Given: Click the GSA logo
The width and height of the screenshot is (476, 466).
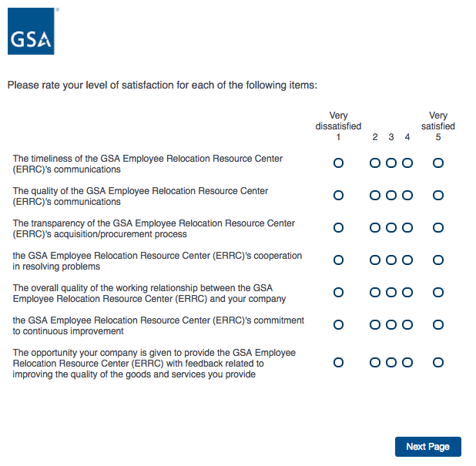Looking at the screenshot, I should [x=31, y=32].
